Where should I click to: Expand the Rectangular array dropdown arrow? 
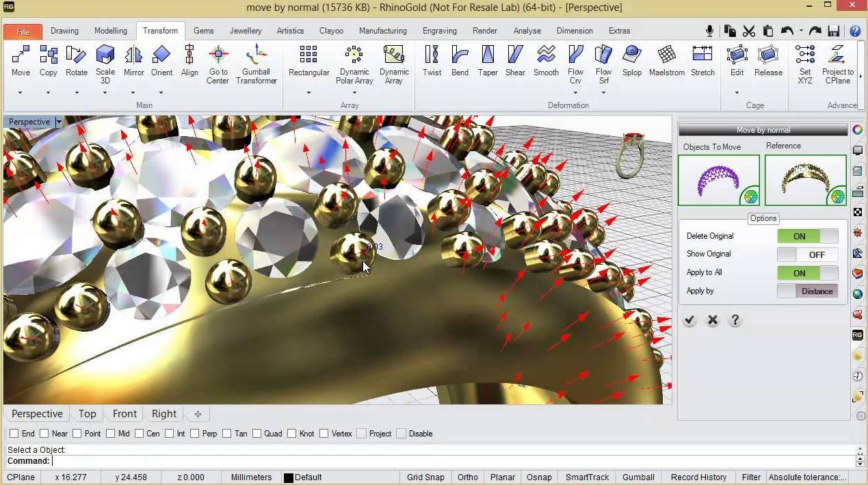[308, 92]
